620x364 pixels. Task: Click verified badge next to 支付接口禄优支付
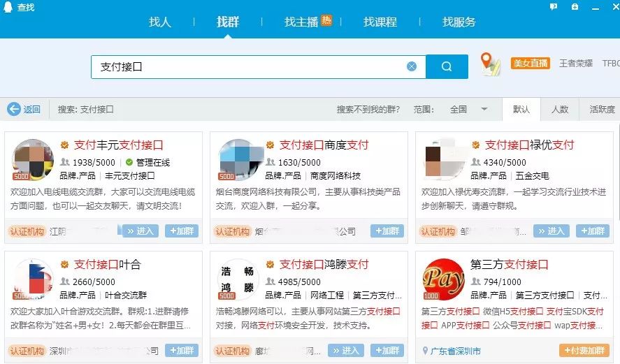pos(476,145)
